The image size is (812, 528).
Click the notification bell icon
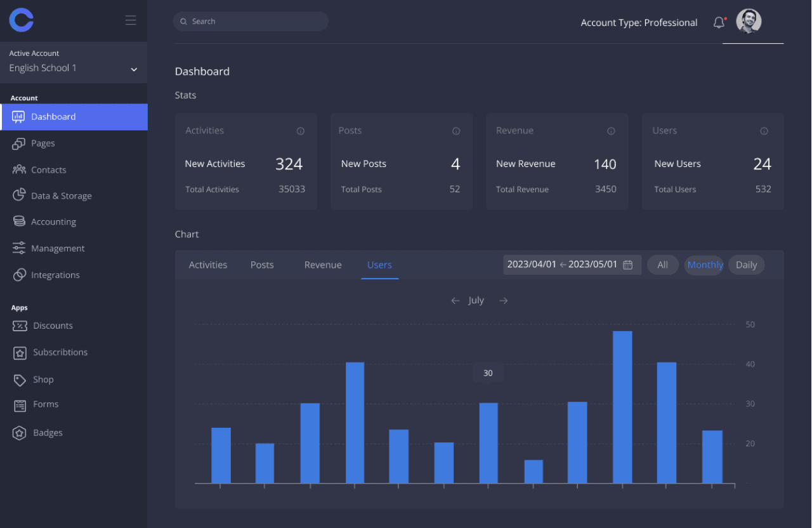tap(719, 23)
